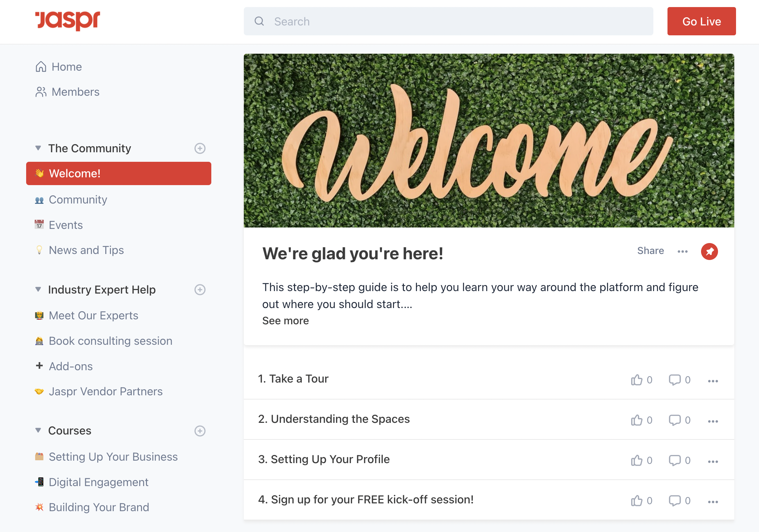
Task: Click the Welcome banner image
Action: (489, 141)
